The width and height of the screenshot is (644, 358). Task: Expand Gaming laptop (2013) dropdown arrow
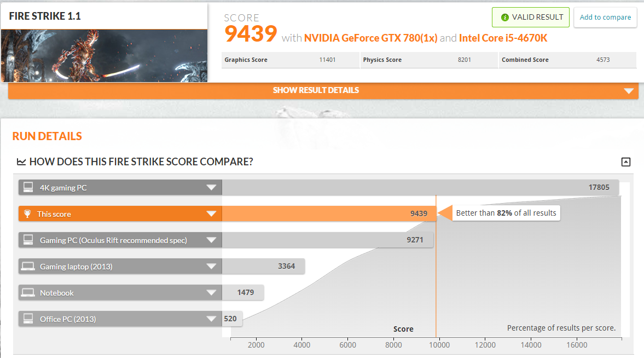[x=211, y=267]
